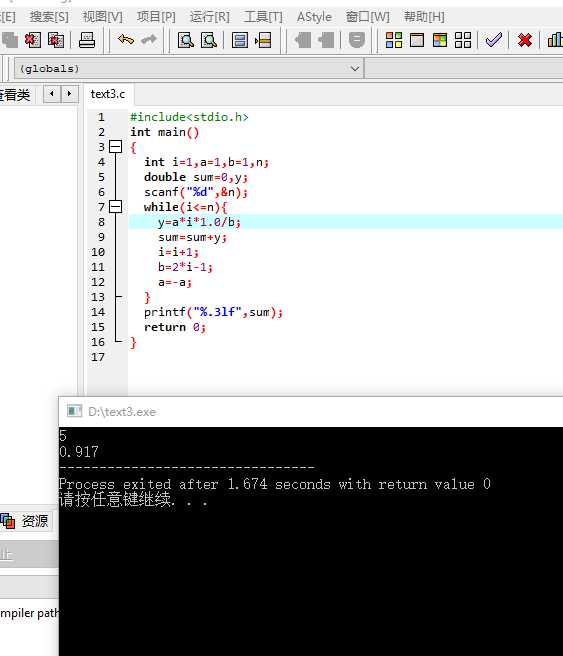Collapse the main function fold at line 3
Screen dimensions: 563x656
[115, 147]
